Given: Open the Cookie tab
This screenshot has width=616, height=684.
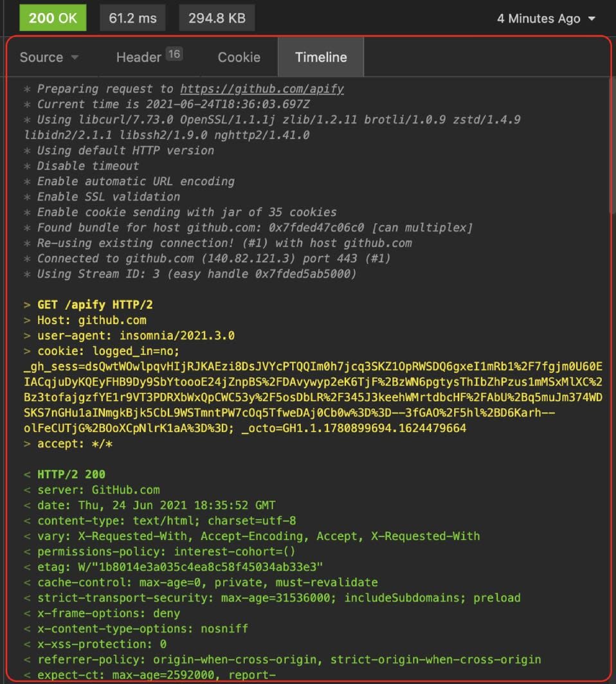Looking at the screenshot, I should (x=239, y=57).
